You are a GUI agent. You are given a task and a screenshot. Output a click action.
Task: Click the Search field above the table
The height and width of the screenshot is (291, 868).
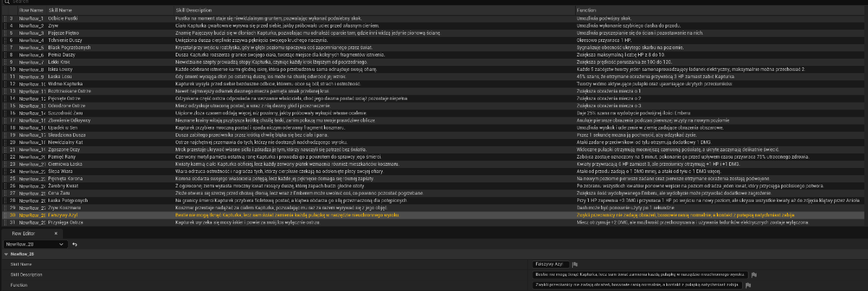pyautogui.click(x=434, y=2)
